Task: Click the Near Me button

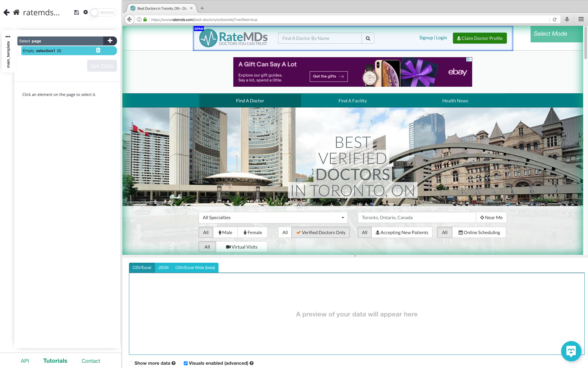Action: (x=491, y=217)
